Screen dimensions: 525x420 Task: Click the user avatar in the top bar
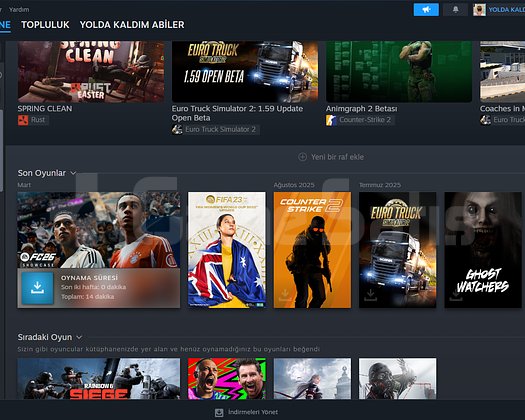coord(479,10)
